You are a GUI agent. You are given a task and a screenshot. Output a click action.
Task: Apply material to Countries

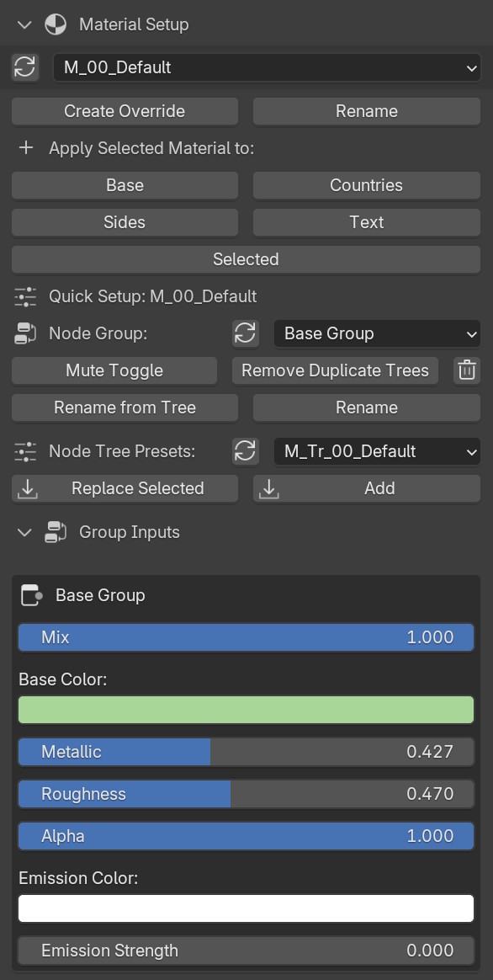(367, 185)
